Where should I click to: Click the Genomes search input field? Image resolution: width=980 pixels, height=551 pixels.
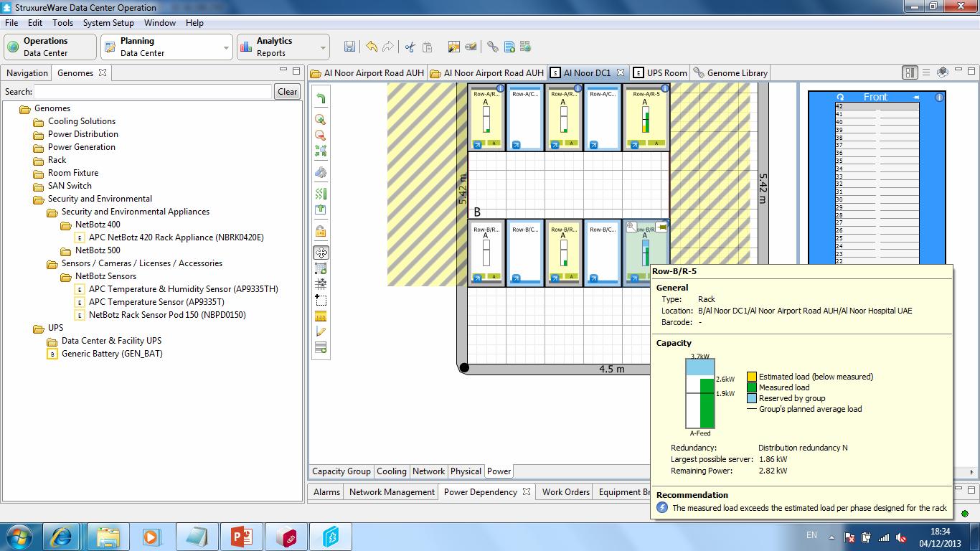click(x=153, y=92)
